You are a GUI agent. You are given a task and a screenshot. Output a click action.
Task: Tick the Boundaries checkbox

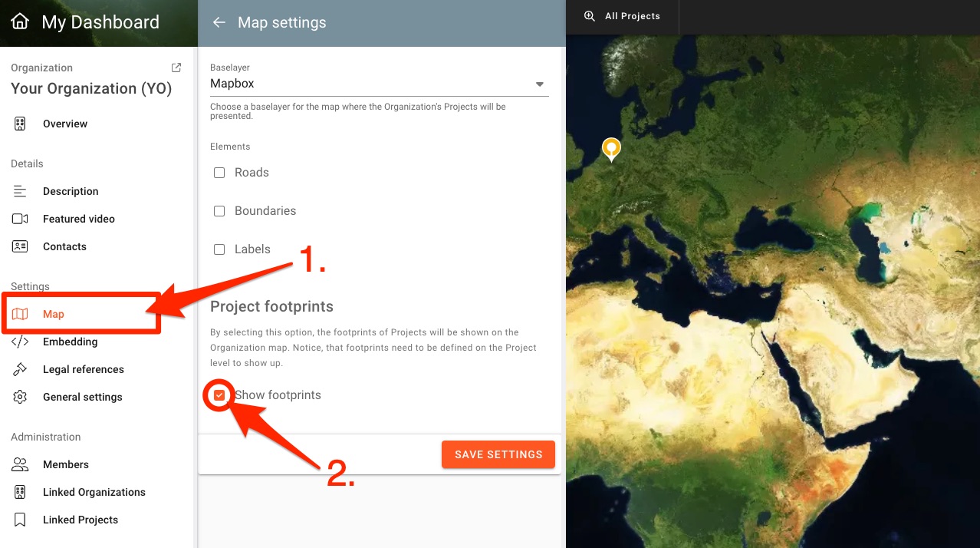click(x=219, y=211)
